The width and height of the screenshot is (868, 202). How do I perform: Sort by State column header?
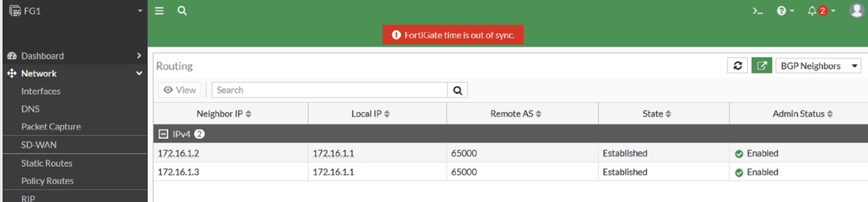coord(657,114)
